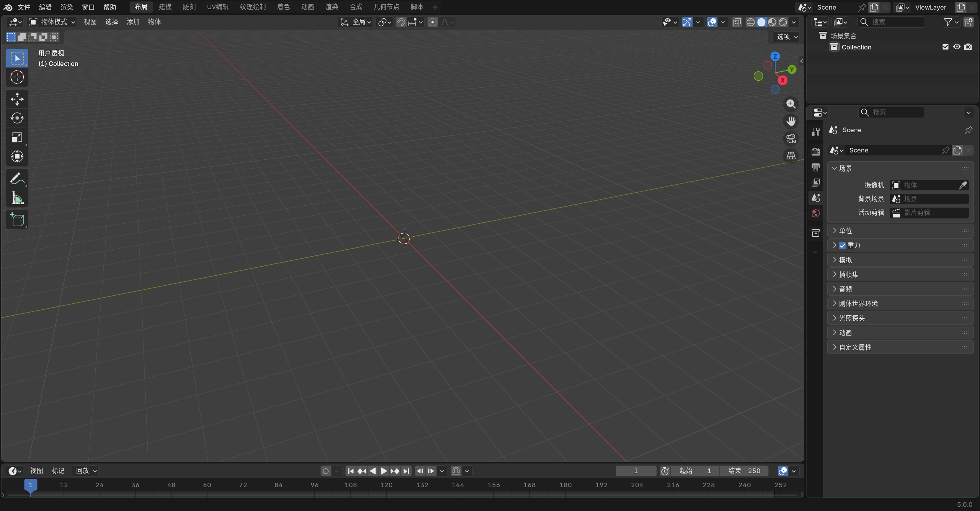Screen dimensions: 980x511
Task: Toggle auto keying record button
Action: (326, 471)
